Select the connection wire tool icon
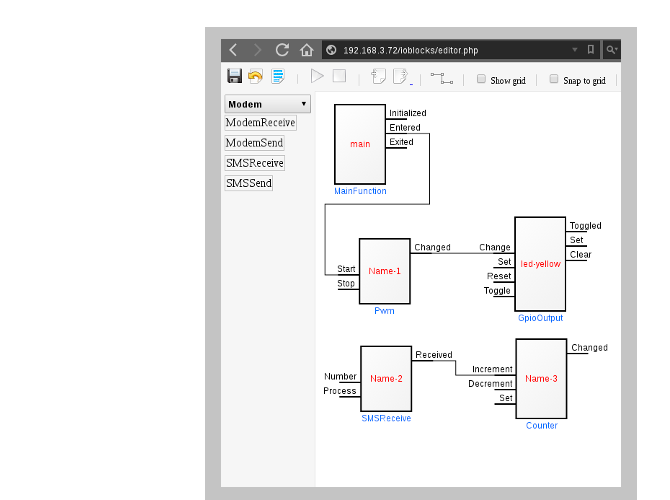Viewport: 670px width, 500px height. [442, 78]
